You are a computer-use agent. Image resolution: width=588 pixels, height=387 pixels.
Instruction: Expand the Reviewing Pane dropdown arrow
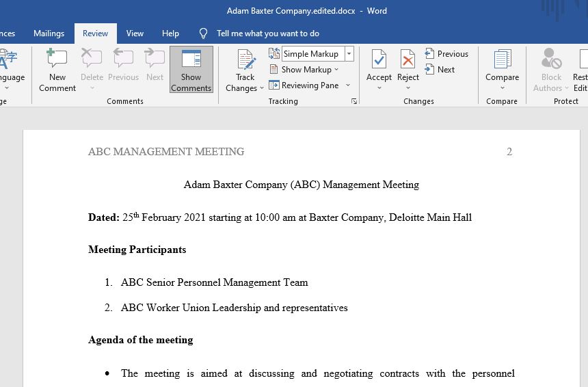click(x=348, y=85)
